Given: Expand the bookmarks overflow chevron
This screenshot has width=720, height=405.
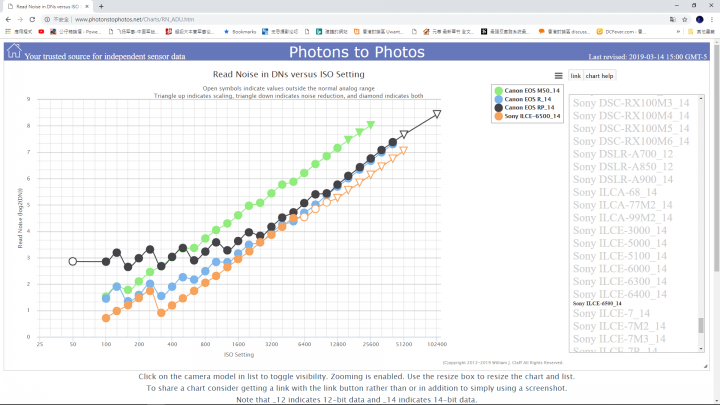Looking at the screenshot, I should [x=678, y=32].
